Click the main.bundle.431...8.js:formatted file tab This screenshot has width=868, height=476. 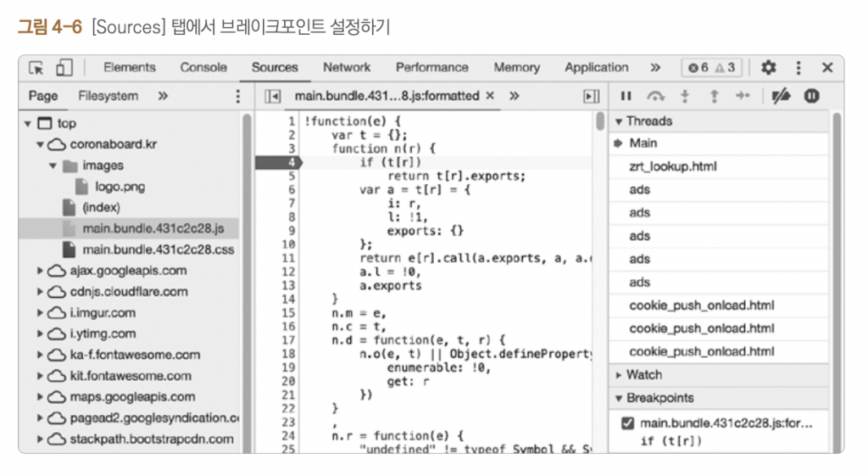pyautogui.click(x=387, y=96)
